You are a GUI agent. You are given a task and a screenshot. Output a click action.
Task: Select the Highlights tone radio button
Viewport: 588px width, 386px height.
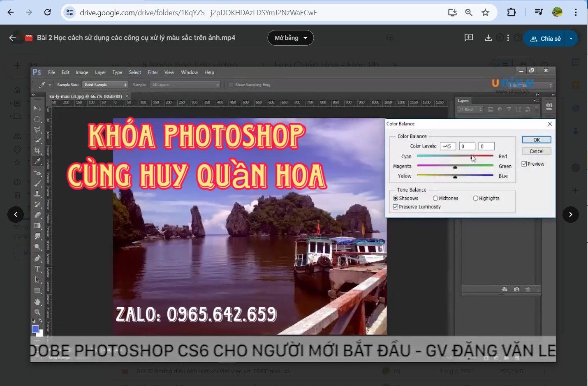point(475,198)
